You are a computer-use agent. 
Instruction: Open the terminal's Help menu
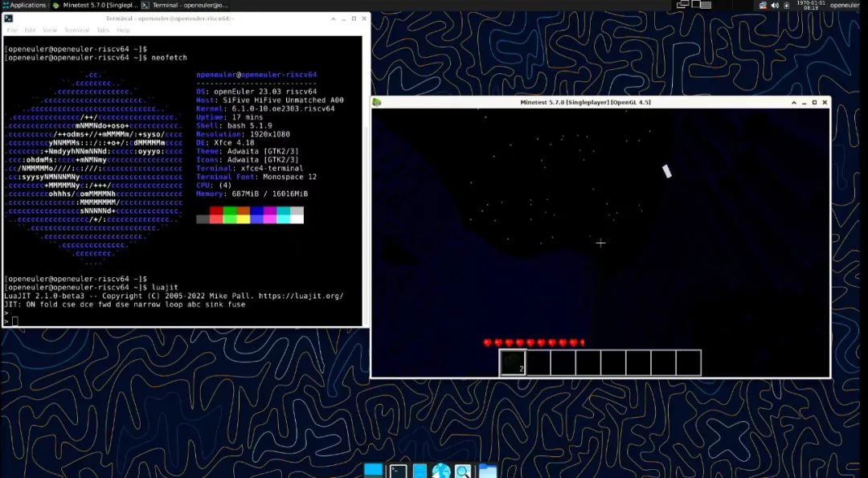[x=123, y=30]
